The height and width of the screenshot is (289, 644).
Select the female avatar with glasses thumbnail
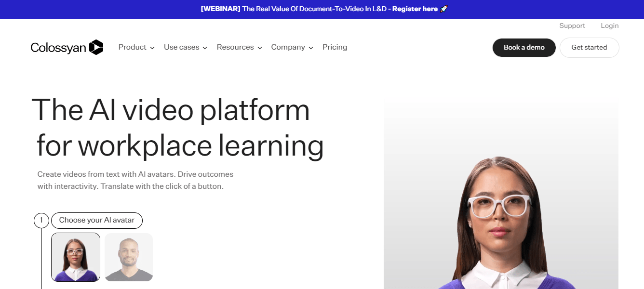pyautogui.click(x=76, y=257)
